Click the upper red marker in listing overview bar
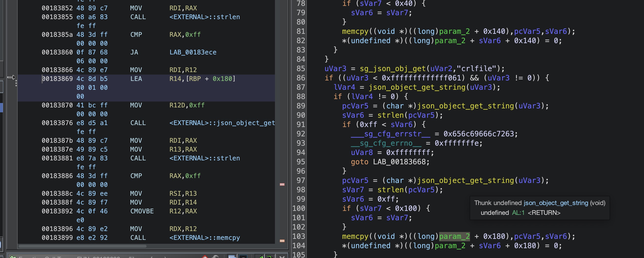 click(x=282, y=184)
